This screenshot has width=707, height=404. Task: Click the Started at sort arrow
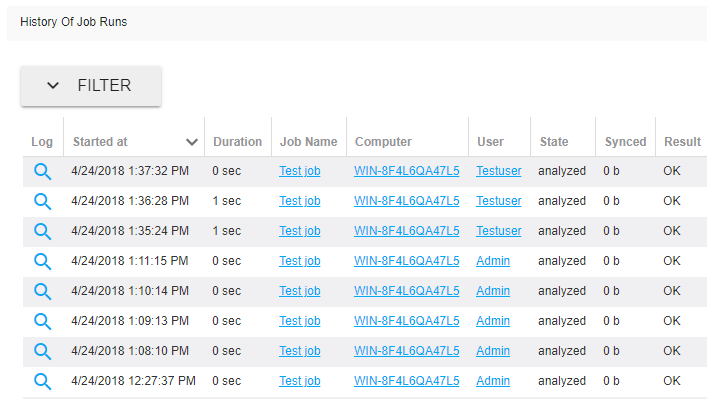point(191,142)
